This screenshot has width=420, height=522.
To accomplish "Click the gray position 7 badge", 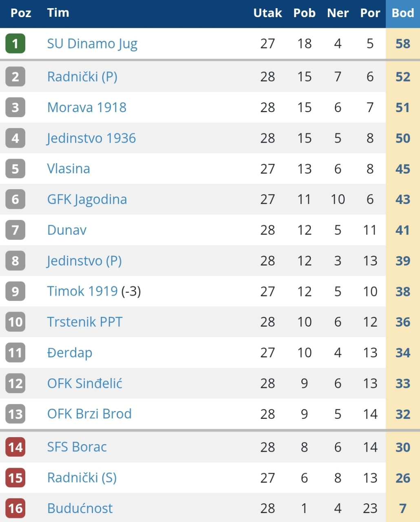I will [x=15, y=230].
